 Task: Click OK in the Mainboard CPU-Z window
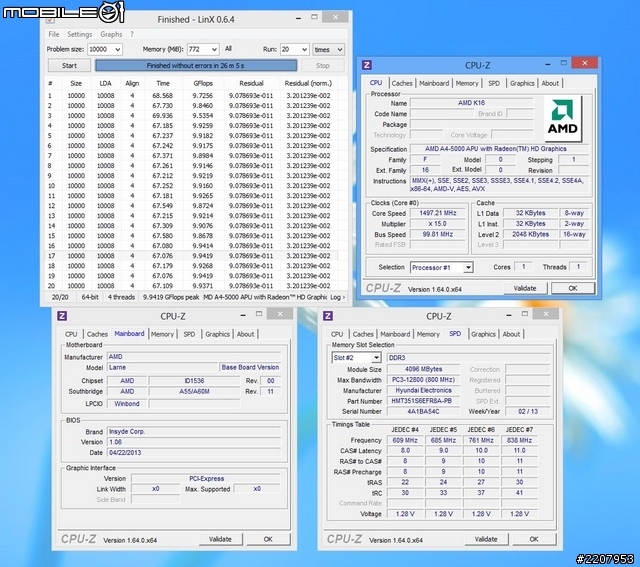pos(268,539)
